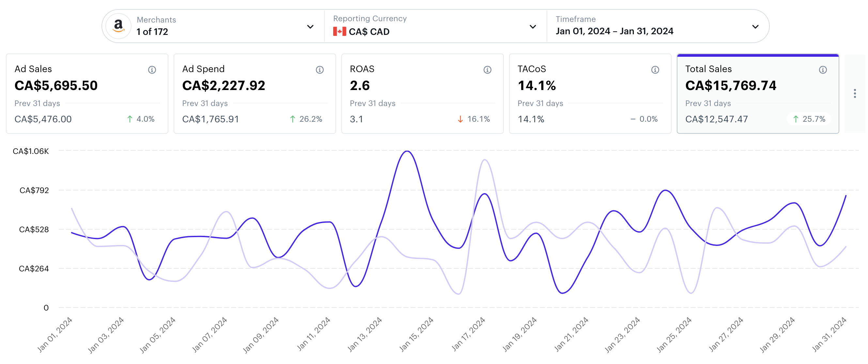Click the 'Jan 01, 2024 – Jan 31, 2024' date text

click(614, 31)
